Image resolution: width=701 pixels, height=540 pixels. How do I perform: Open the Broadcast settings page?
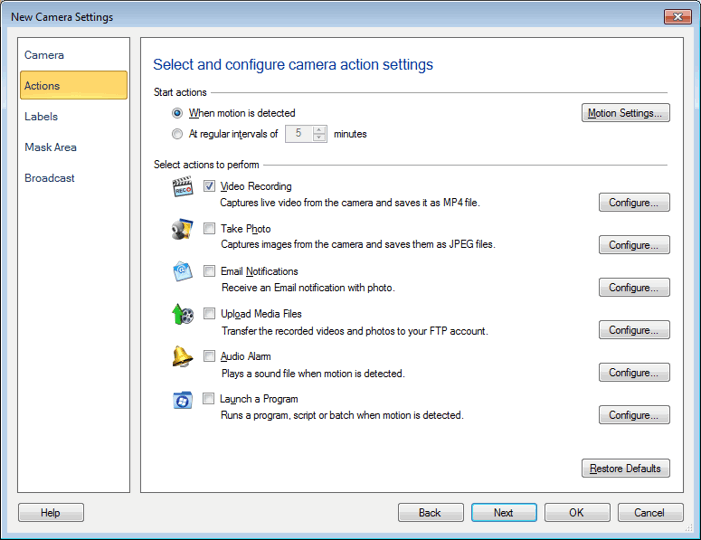pyautogui.click(x=50, y=178)
